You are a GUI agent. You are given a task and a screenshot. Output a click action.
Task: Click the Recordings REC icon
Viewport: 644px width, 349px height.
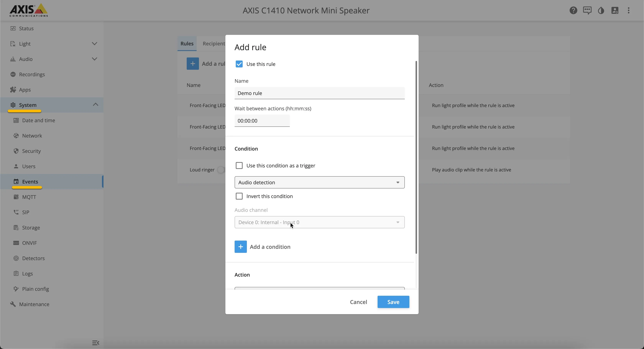(x=13, y=75)
